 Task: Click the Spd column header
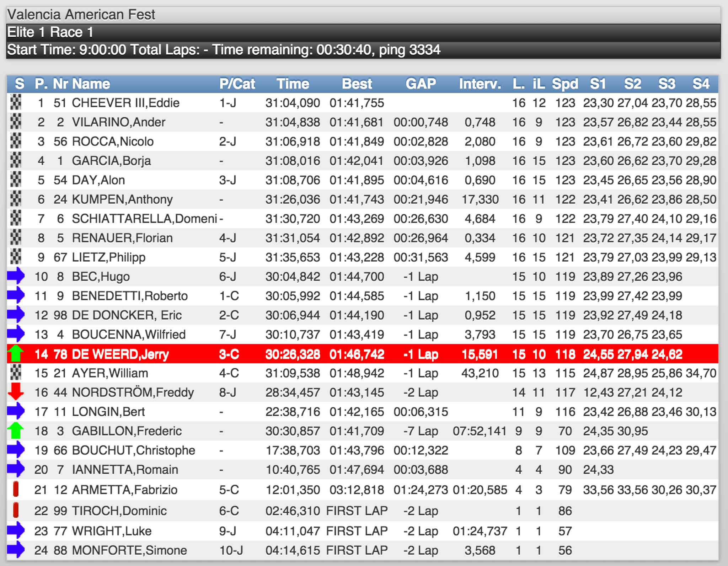[x=564, y=84]
